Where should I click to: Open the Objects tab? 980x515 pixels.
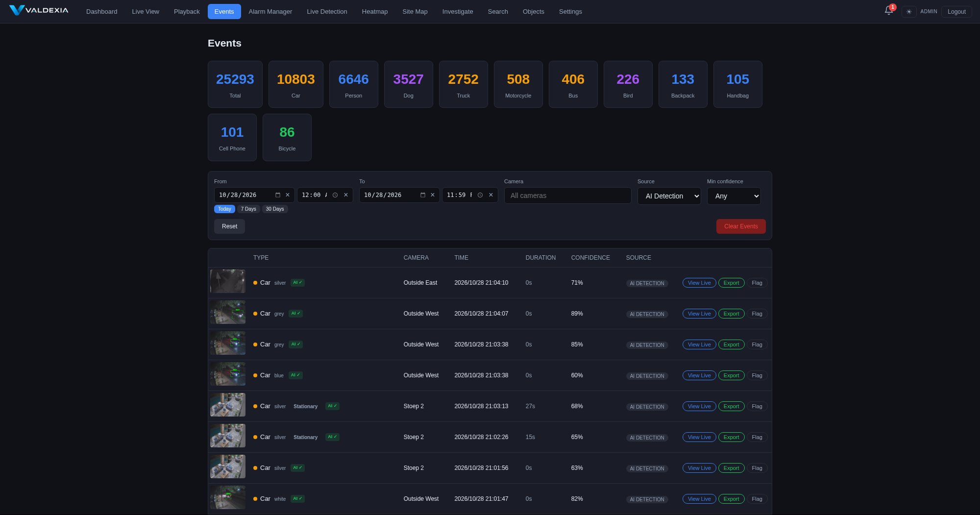(x=533, y=12)
